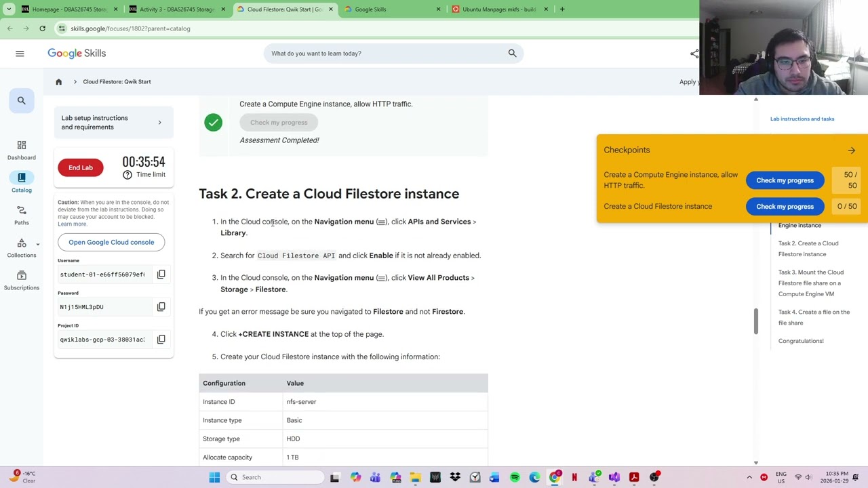Copy the Password value
The height and width of the screenshot is (488, 868).
pyautogui.click(x=161, y=307)
